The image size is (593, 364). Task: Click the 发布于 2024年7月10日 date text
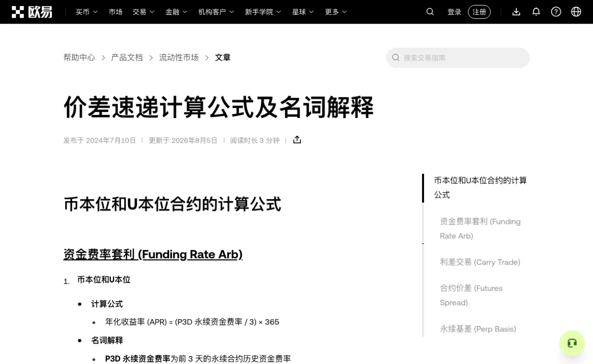click(x=100, y=140)
